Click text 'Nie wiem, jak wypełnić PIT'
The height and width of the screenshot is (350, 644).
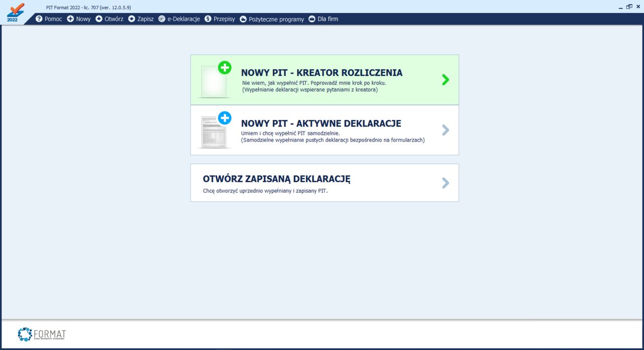[x=275, y=83]
